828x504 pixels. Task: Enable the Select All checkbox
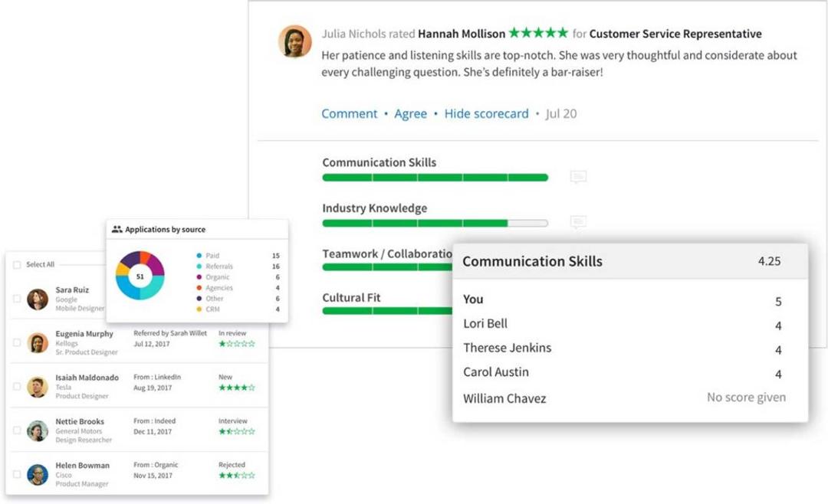point(17,263)
